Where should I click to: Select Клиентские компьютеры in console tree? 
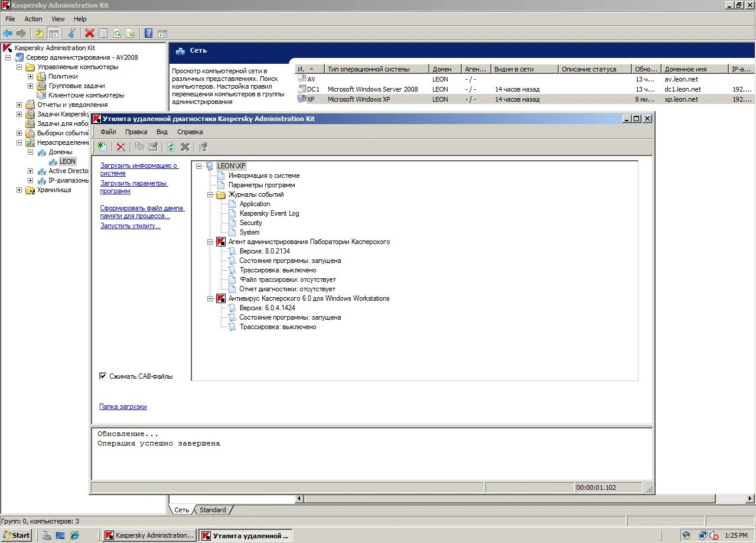(86, 95)
